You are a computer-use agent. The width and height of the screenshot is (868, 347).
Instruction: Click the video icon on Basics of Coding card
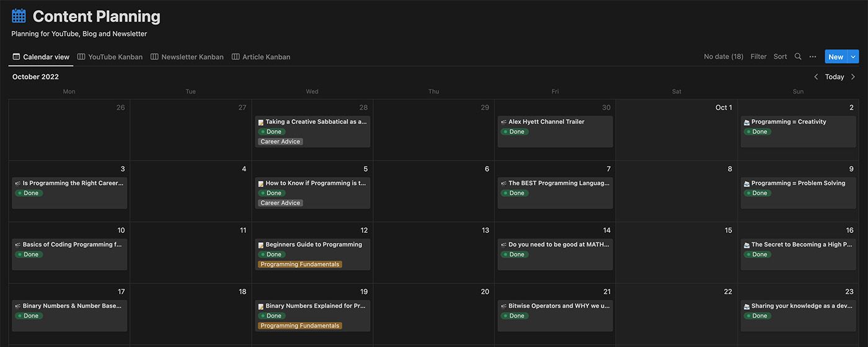point(18,245)
